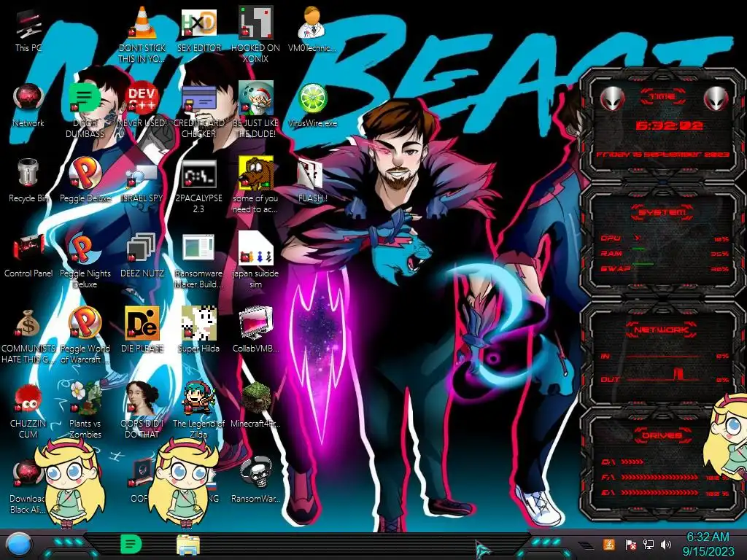Click the F:\ drive row in Drives widget
Viewport: 747px width, 560px height.
[x=665, y=477]
